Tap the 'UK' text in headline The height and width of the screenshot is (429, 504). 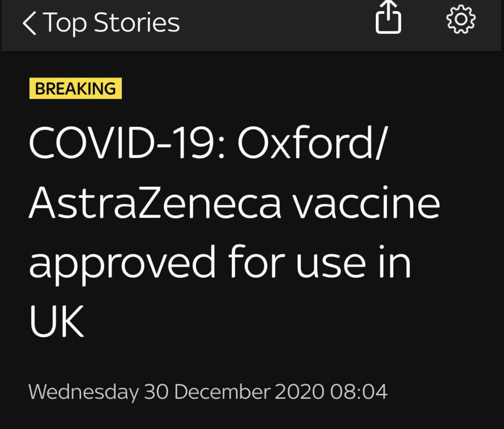(x=57, y=321)
